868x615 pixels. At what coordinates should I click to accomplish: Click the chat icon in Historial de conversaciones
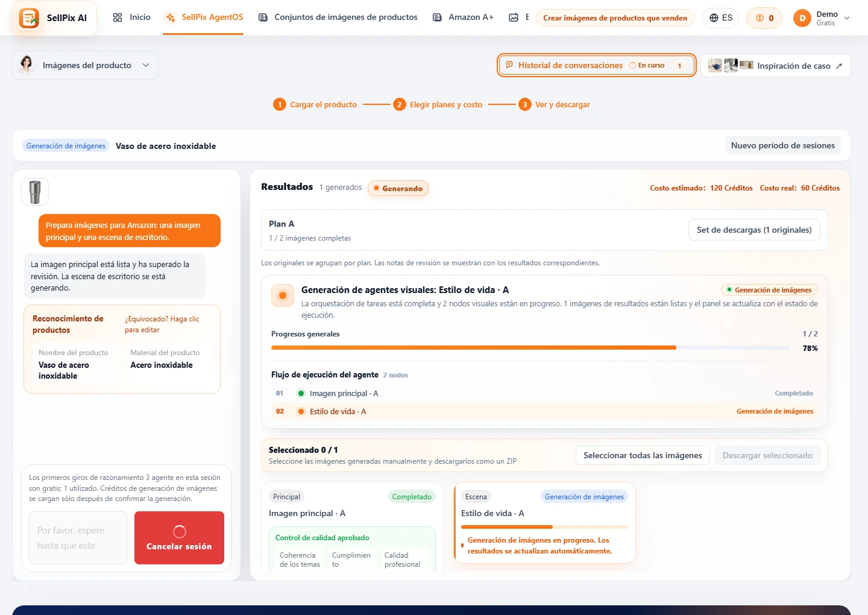point(509,65)
